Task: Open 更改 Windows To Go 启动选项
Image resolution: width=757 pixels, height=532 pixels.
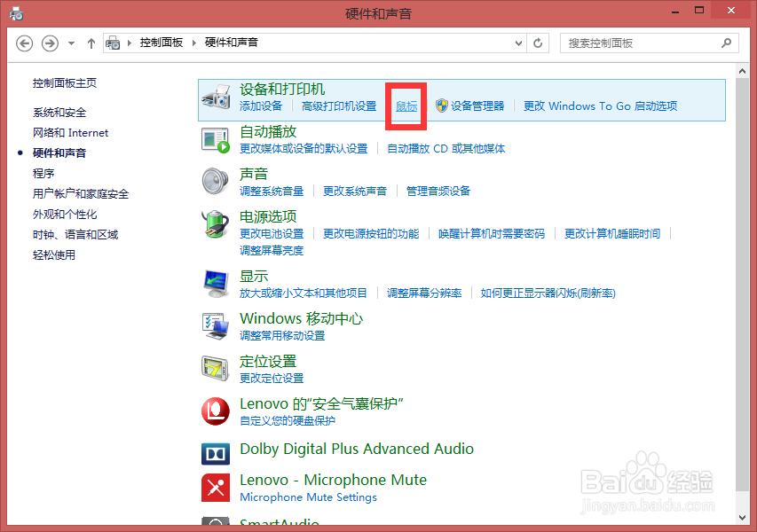Action: coord(601,106)
